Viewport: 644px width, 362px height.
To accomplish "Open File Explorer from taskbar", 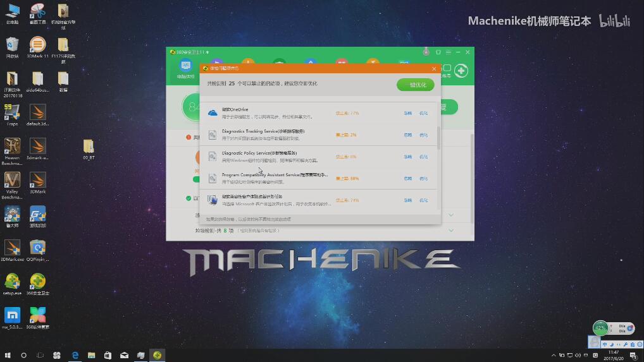I will point(91,355).
